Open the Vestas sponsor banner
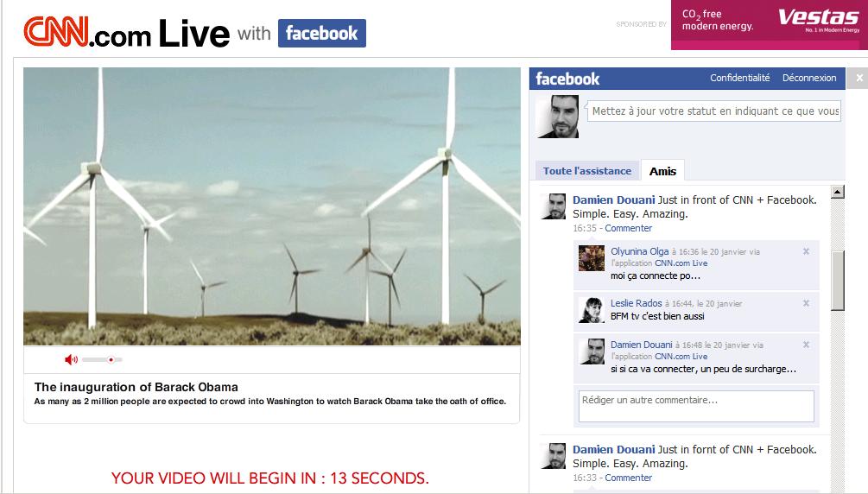The width and height of the screenshot is (868, 494). (770, 25)
